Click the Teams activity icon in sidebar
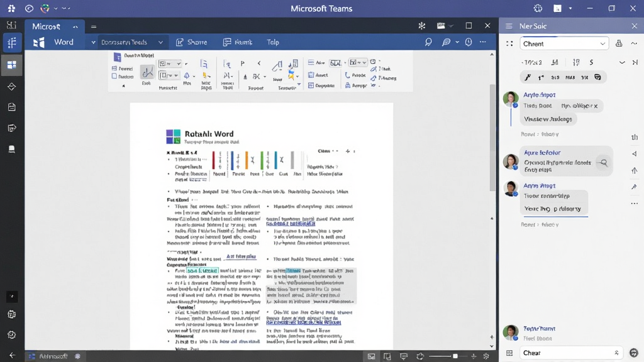This screenshot has height=362, width=644. (x=11, y=43)
